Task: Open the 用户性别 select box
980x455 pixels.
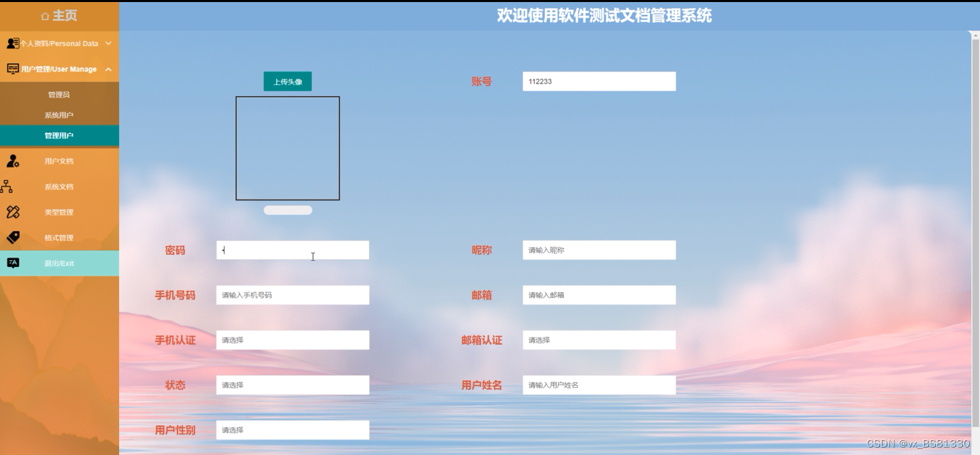Action: coord(293,430)
